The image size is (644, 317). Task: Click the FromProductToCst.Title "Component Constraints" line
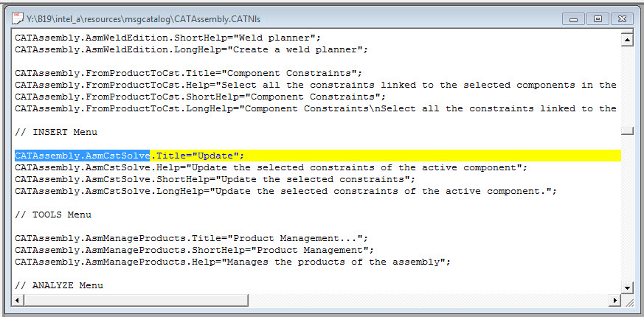click(189, 73)
